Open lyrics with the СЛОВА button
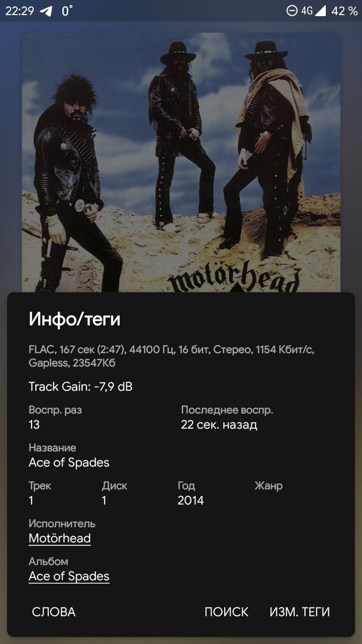The image size is (362, 644). point(54,612)
